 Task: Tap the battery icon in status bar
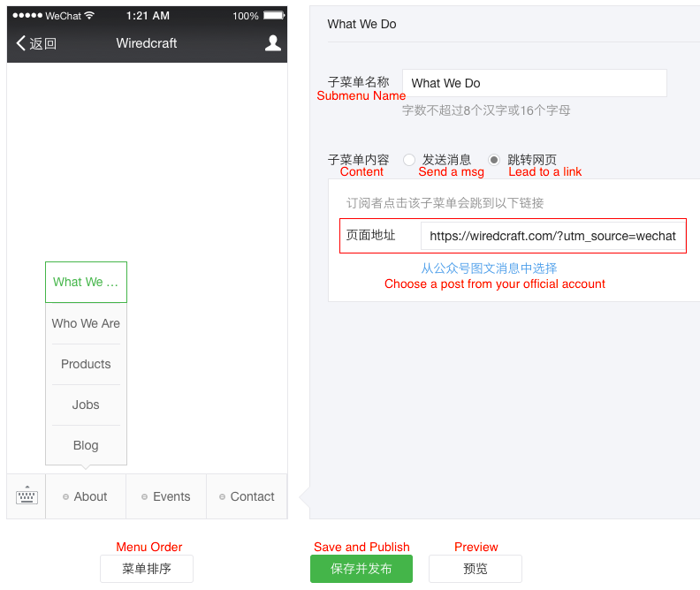pyautogui.click(x=274, y=16)
